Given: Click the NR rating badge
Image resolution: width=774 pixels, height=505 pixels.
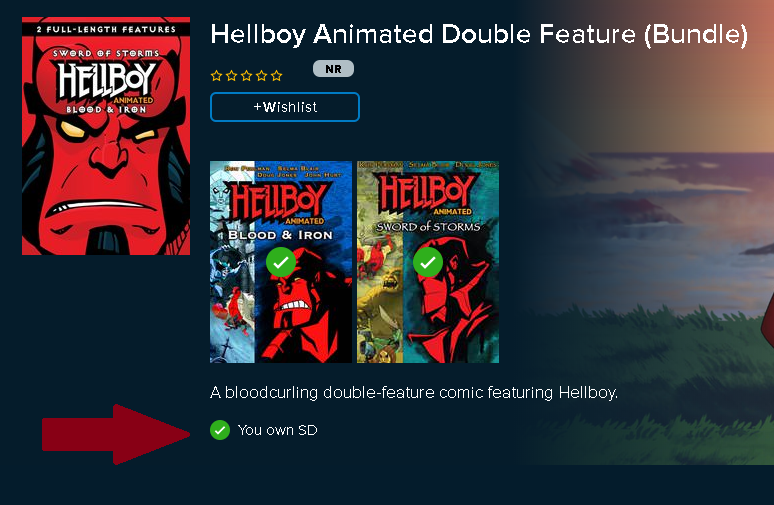Looking at the screenshot, I should click(x=333, y=69).
